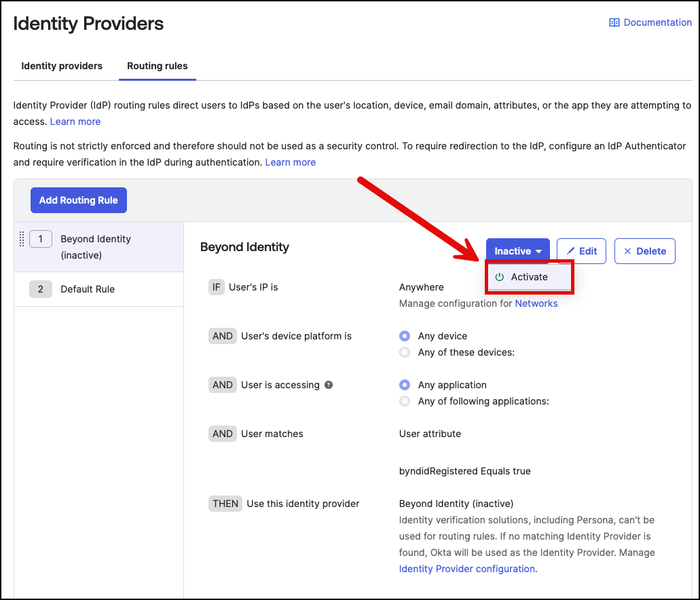Switch to the Identity providers tab

62,66
